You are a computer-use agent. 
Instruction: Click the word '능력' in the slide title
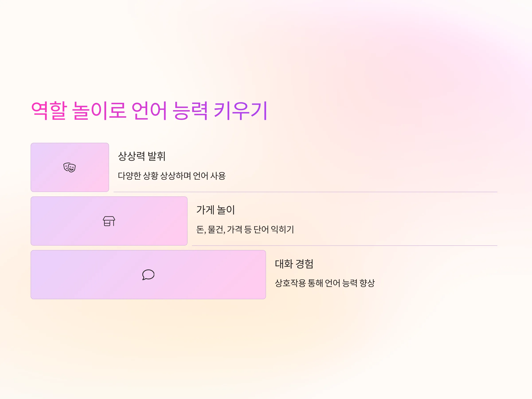point(190,111)
